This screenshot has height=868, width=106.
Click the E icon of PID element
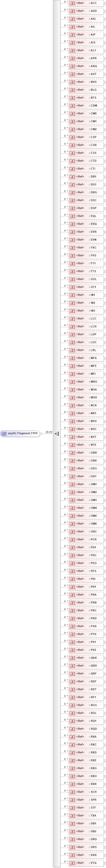coord(72,579)
